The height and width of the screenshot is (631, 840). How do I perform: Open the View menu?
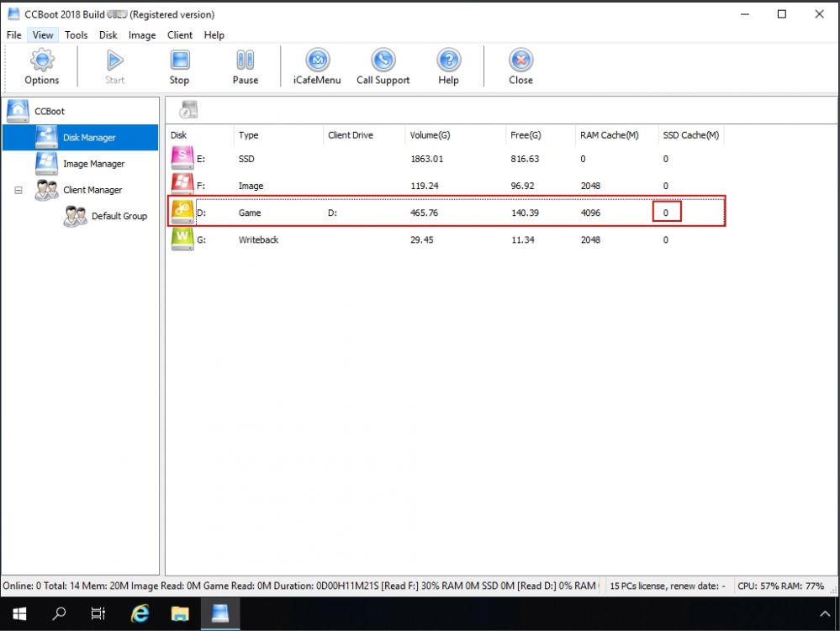click(x=43, y=35)
